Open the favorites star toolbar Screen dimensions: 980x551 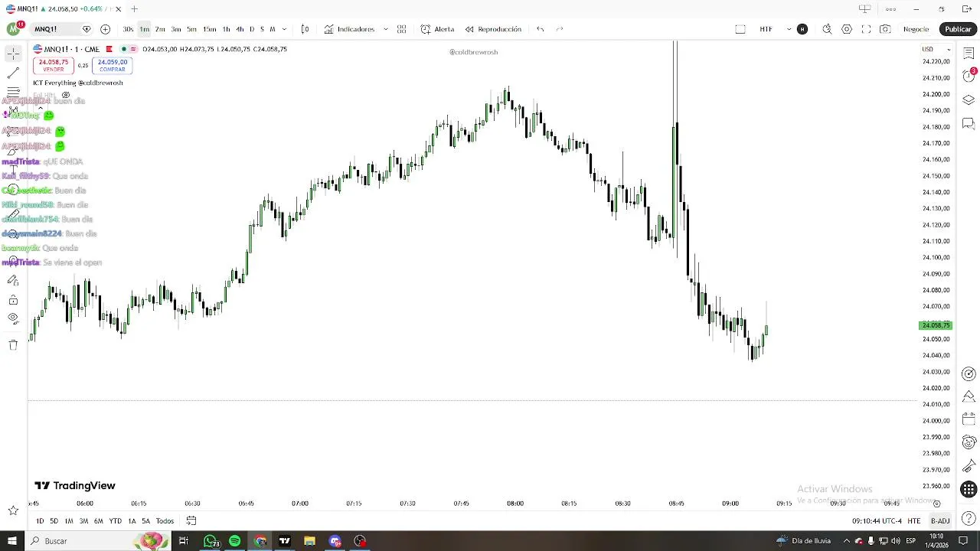tap(13, 510)
